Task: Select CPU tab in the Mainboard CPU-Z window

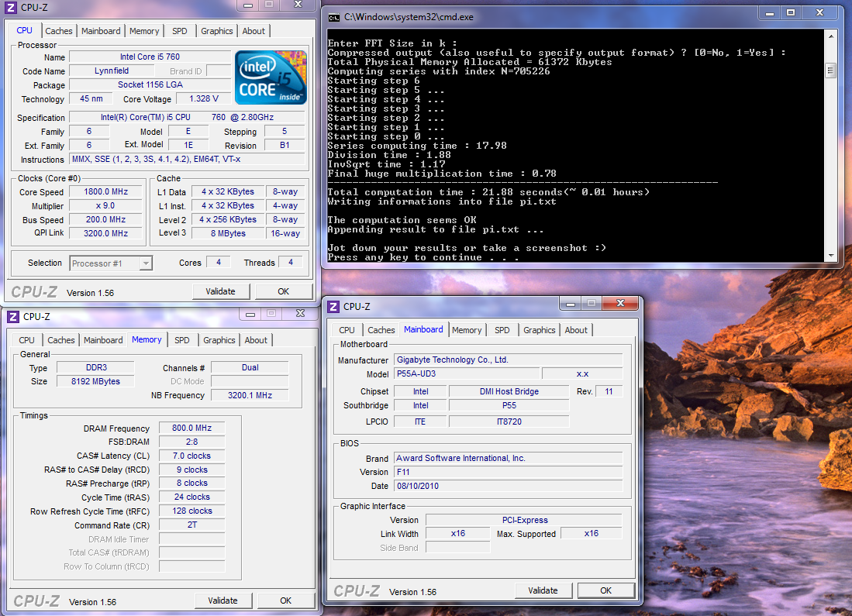Action: pyautogui.click(x=347, y=330)
